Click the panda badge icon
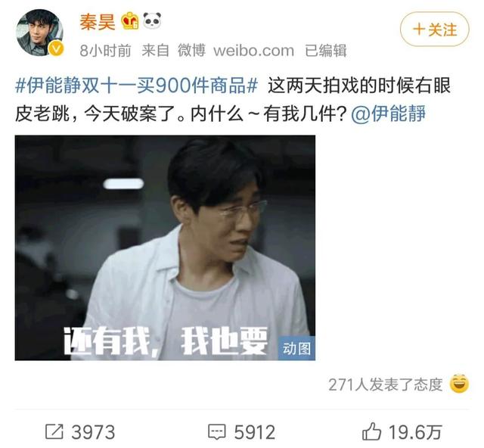The width and height of the screenshot is (484, 448). pyautogui.click(x=153, y=20)
